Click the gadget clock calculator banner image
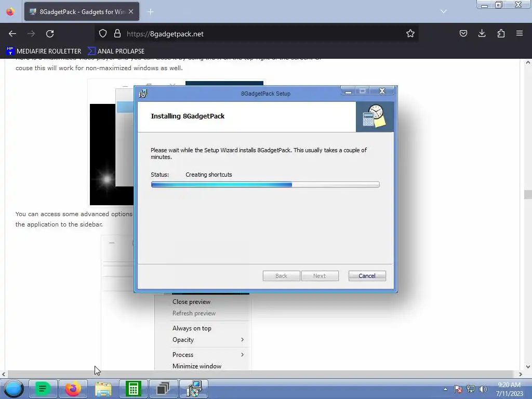 coord(375,116)
